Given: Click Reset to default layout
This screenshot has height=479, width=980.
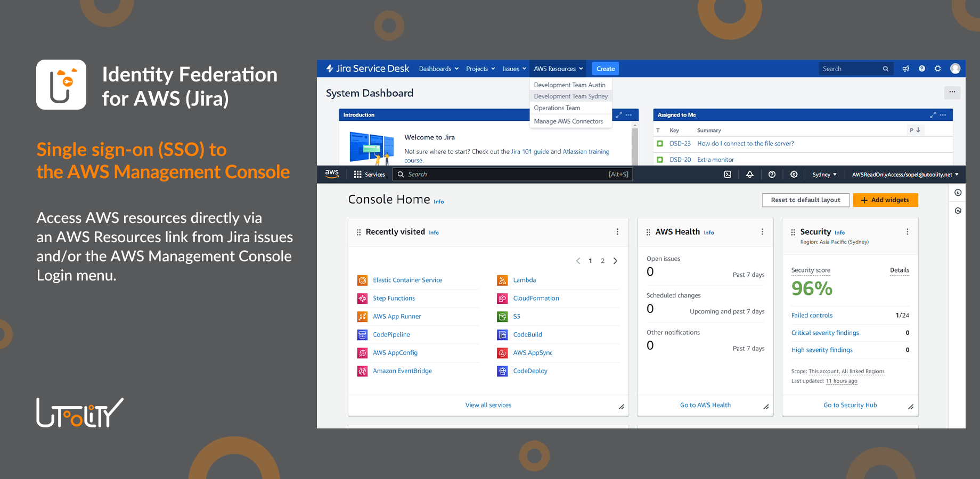Looking at the screenshot, I should pos(806,200).
